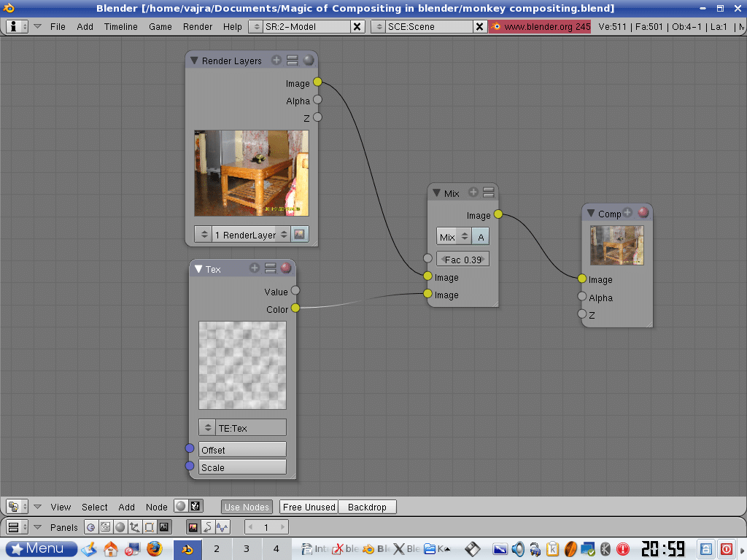Open the Render menu

click(x=198, y=26)
